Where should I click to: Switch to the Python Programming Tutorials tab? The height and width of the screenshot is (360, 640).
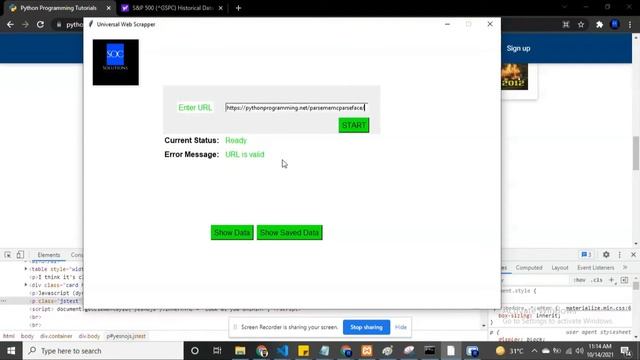58,8
